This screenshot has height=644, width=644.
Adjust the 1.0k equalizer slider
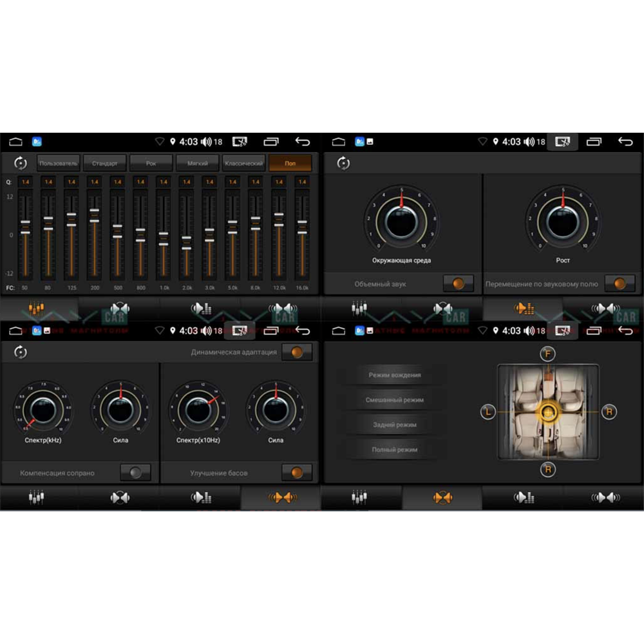coord(164,239)
